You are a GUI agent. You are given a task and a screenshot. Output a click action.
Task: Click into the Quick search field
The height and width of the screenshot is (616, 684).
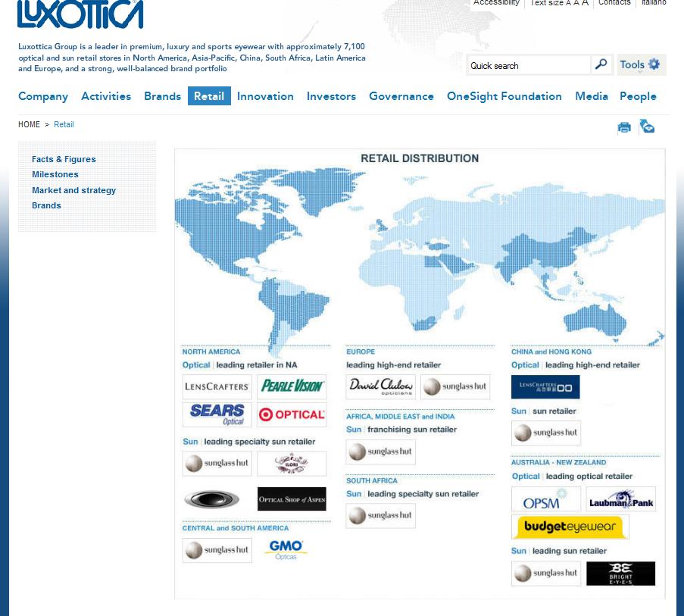pos(528,65)
